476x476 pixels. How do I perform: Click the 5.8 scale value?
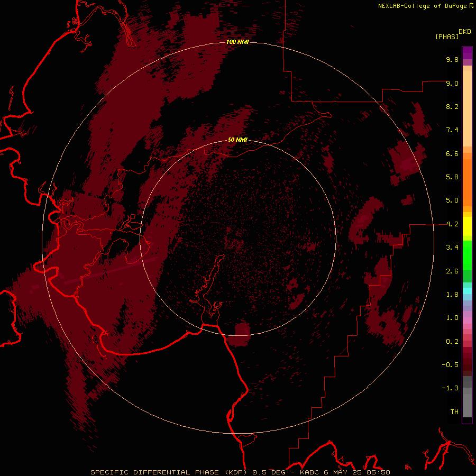point(452,177)
